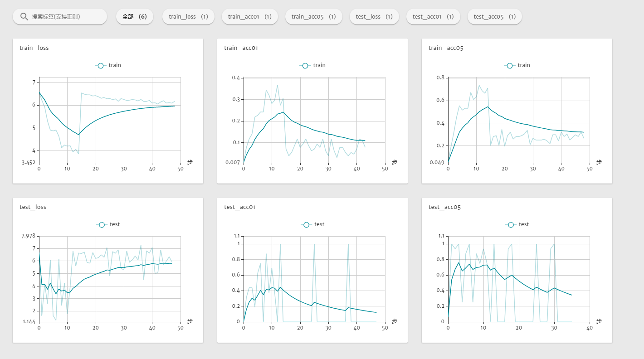
Task: Toggle the test legend marker in test__acc01 chart
Action: point(307,225)
